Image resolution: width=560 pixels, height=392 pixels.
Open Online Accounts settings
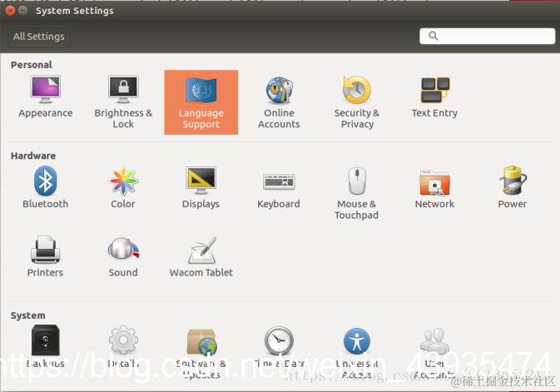click(279, 102)
